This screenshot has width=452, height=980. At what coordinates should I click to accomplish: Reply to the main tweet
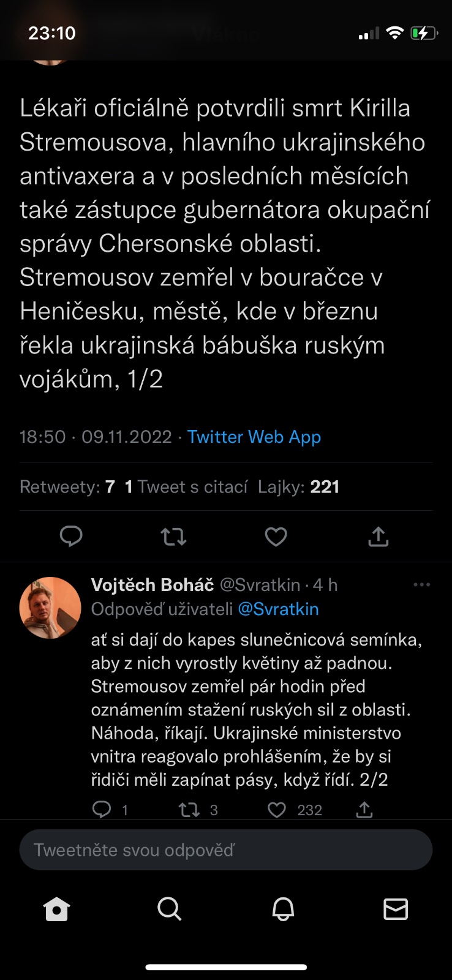pos(71,537)
